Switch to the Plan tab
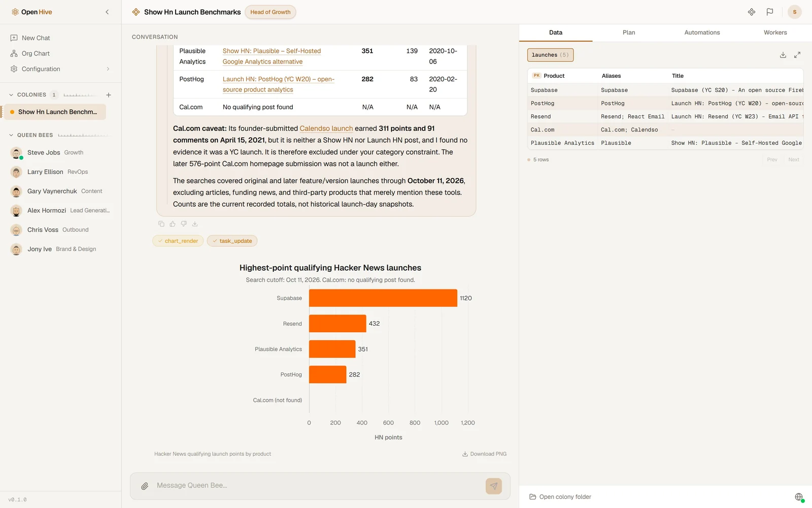 pos(629,33)
